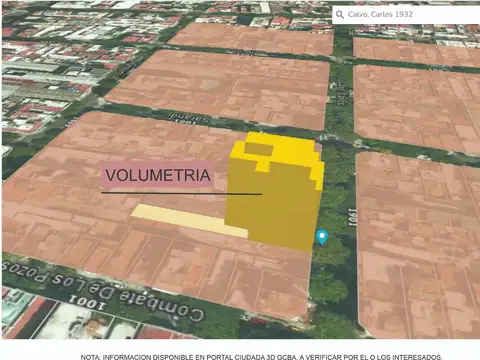This screenshot has height=360, width=480.
Task: Click the light-yellow flat parcel strip
Action: pos(189,221)
